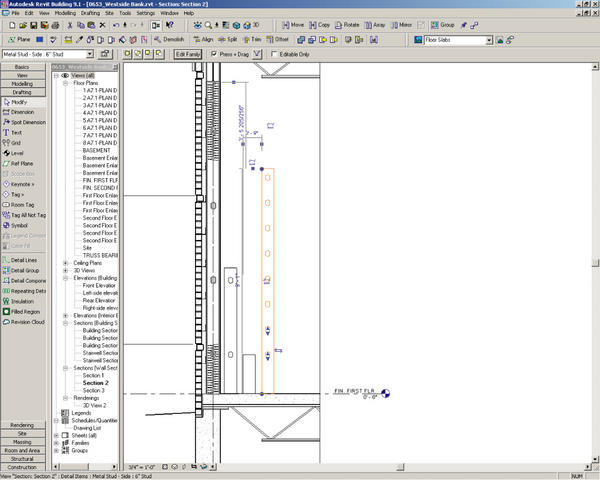Use the Rotate tool in toolbar
This screenshot has width=600, height=480.
coord(350,23)
